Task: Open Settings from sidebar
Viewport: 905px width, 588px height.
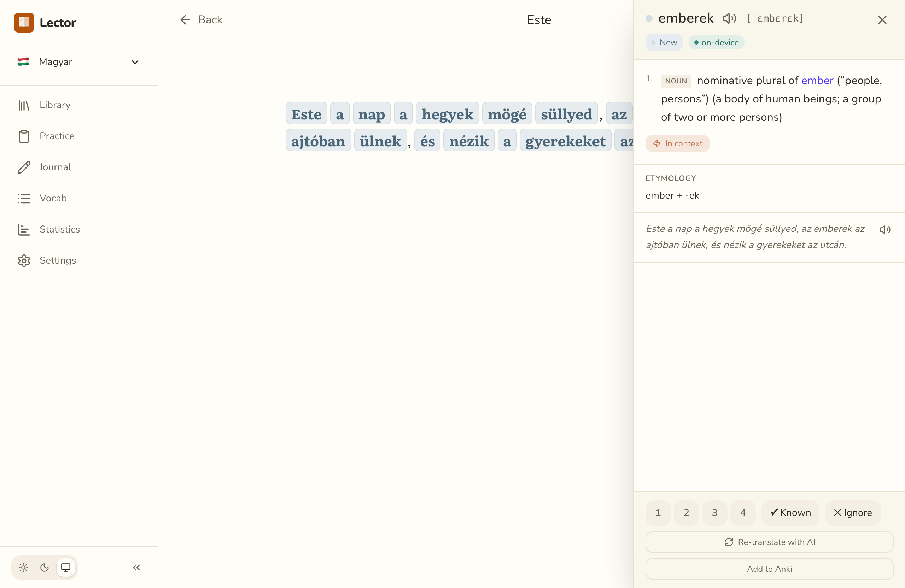Action: [79, 260]
